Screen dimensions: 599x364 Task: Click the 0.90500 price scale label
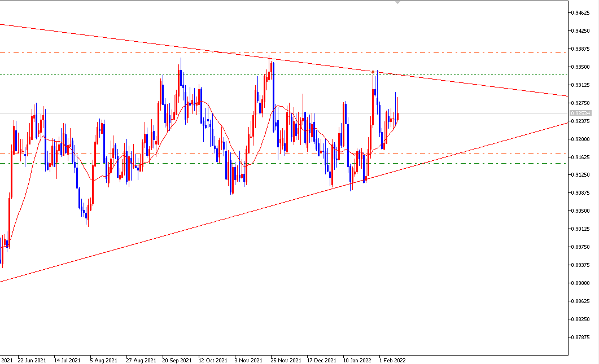coord(580,211)
